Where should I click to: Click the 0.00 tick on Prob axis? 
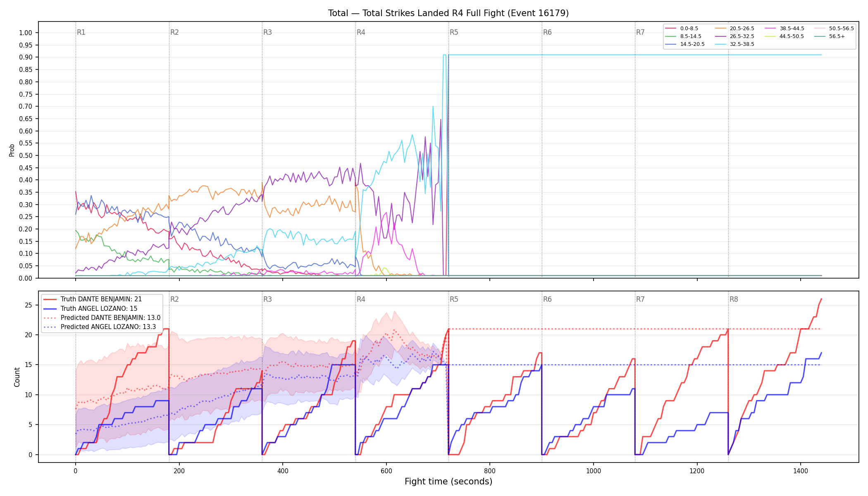click(x=26, y=278)
